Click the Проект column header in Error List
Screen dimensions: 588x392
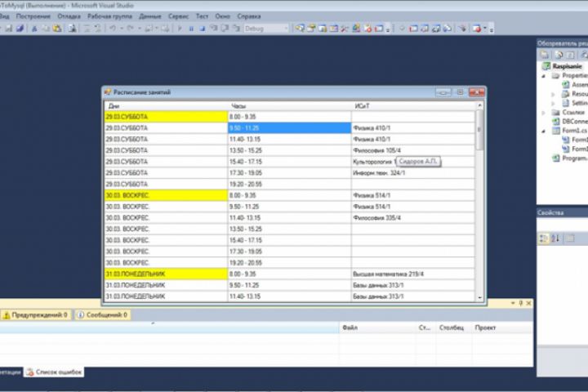point(501,327)
